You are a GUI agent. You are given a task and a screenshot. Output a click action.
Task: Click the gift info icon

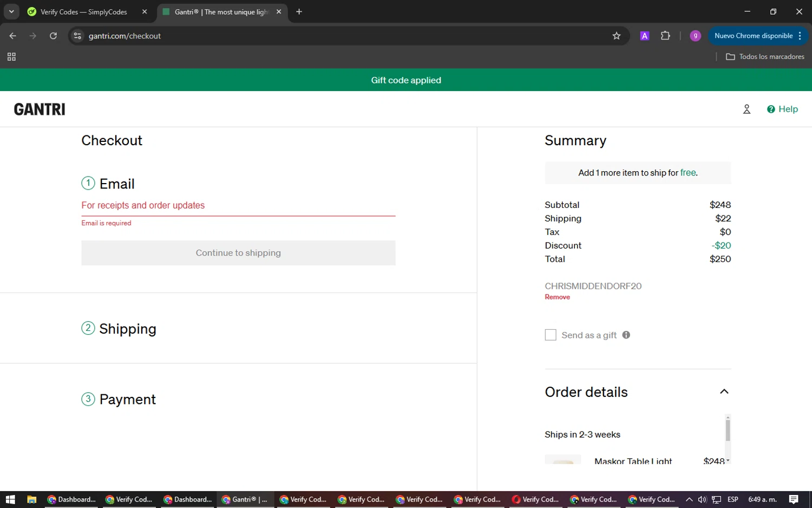coord(626,335)
